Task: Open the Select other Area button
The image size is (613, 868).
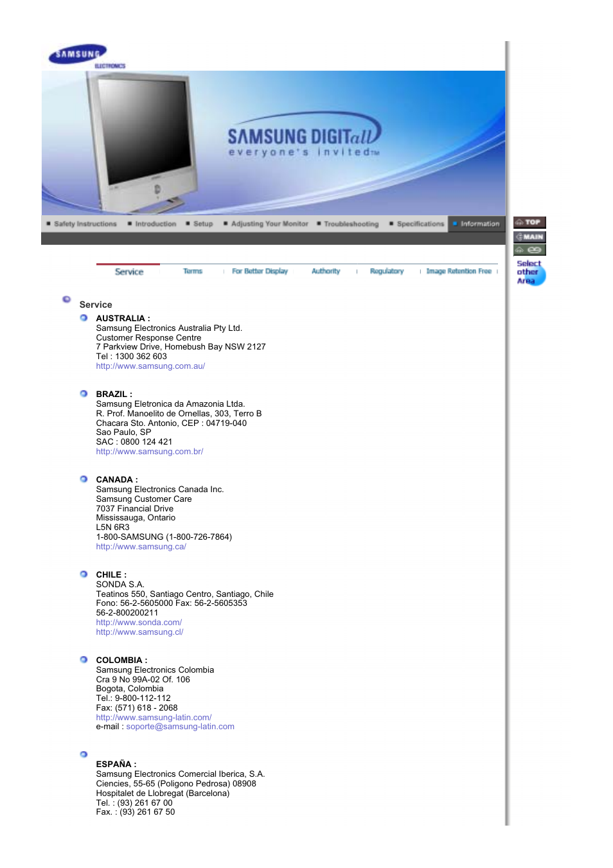Action: (531, 272)
